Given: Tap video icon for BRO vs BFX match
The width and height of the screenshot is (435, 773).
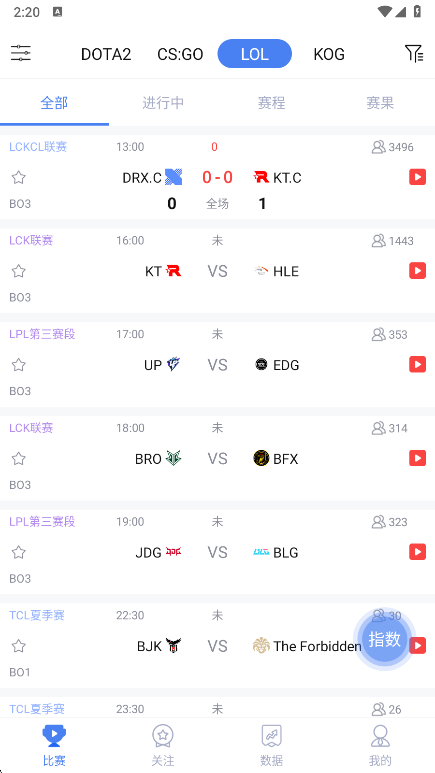Looking at the screenshot, I should pos(417,458).
